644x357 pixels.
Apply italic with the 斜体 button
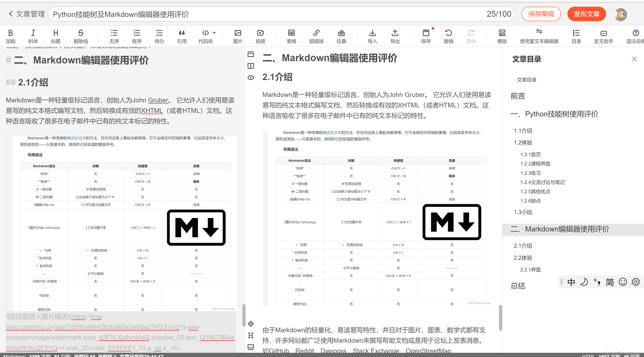click(x=33, y=36)
